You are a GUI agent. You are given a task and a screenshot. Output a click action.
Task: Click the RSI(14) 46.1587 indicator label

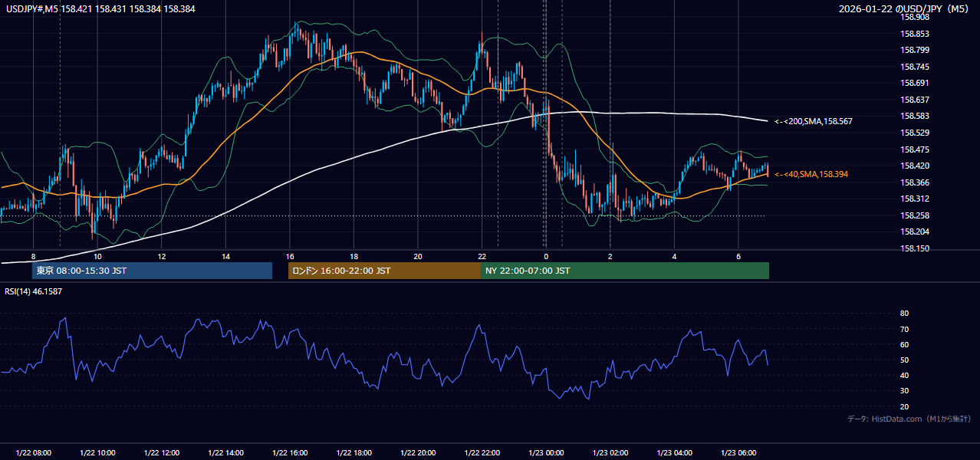click(x=34, y=291)
